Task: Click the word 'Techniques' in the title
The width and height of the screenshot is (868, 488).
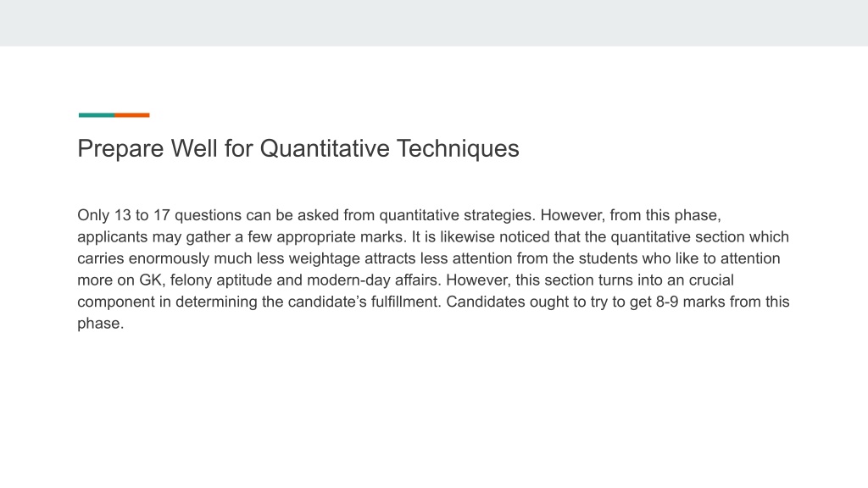Action: click(458, 149)
